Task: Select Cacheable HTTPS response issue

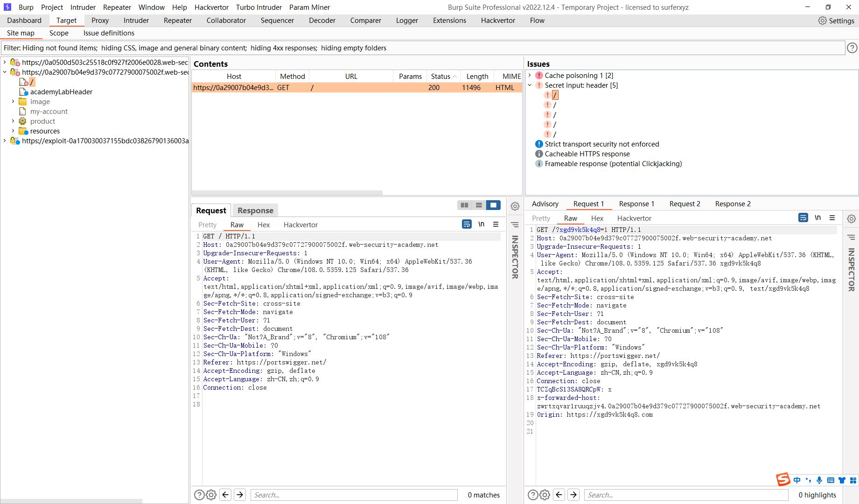Action: pos(587,154)
